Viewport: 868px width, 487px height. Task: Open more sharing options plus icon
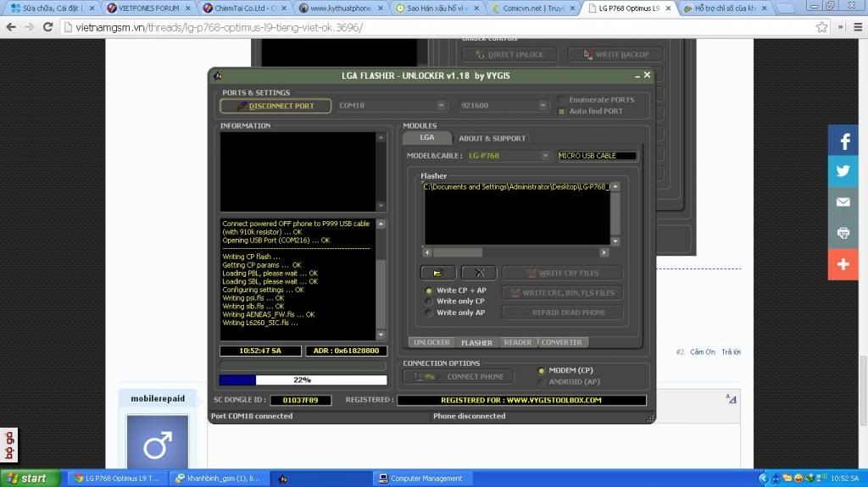pyautogui.click(x=843, y=264)
